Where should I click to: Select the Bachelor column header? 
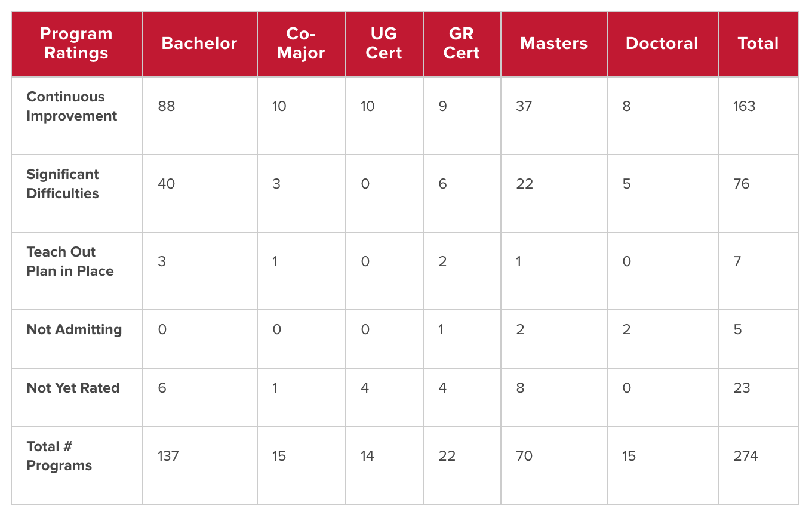coord(199,44)
